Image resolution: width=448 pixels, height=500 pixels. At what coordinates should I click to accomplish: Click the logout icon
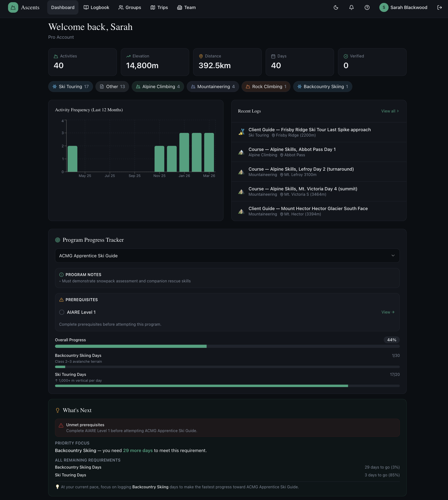440,7
